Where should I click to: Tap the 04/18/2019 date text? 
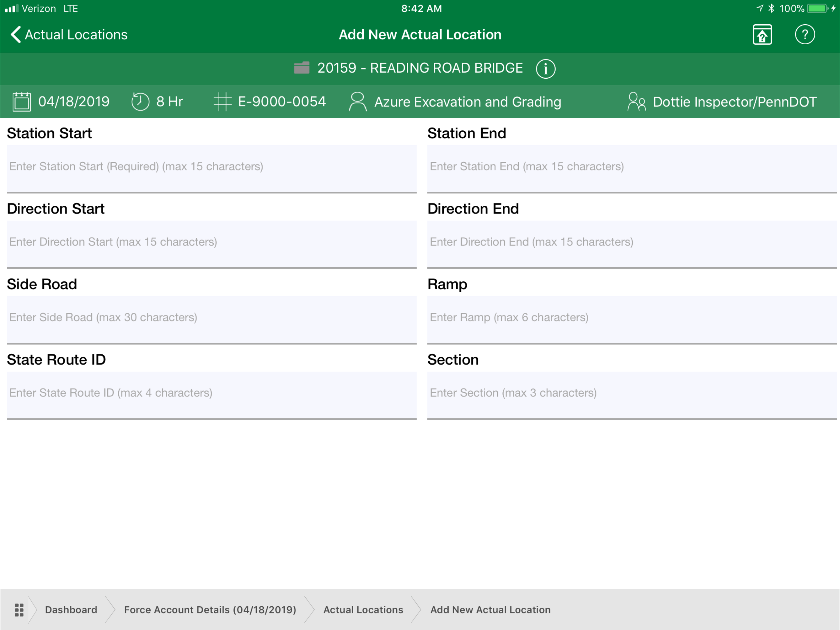tap(74, 102)
